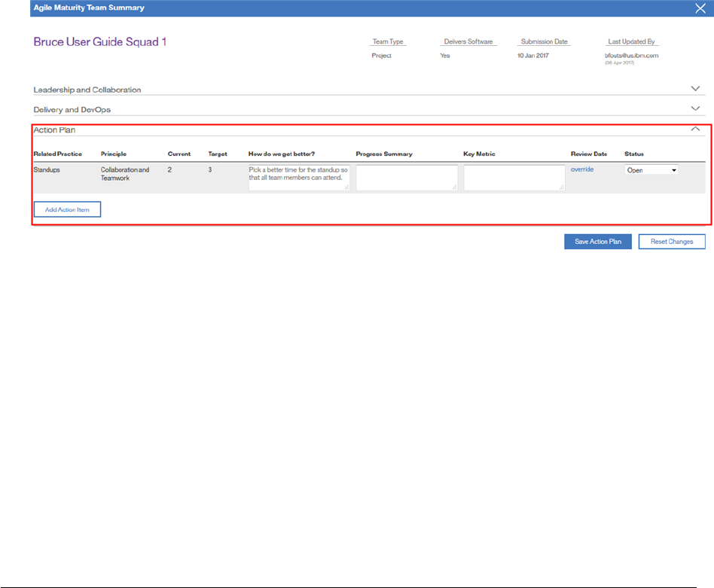Click the Key Metric column header
This screenshot has width=714, height=588.
[479, 154]
